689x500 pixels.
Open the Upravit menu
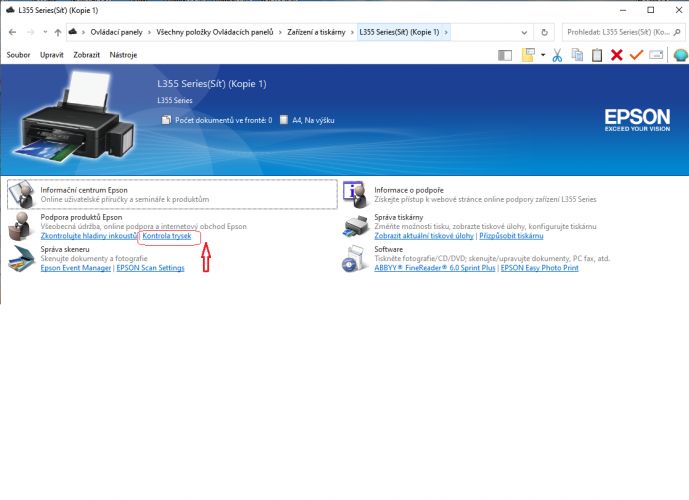[52, 55]
